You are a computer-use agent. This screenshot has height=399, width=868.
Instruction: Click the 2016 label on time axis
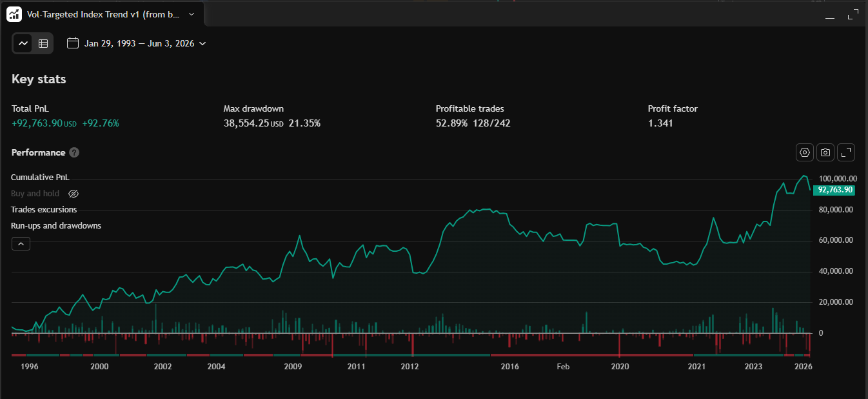tap(510, 366)
